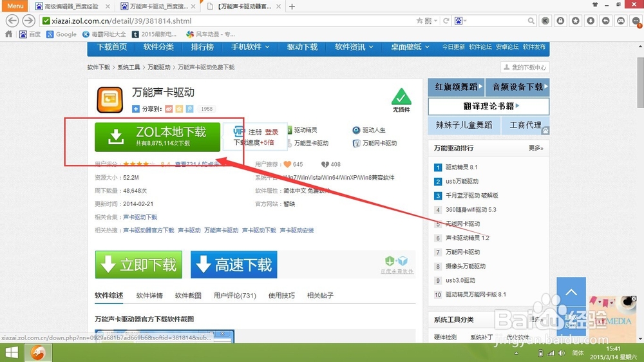Open the 驱动人生 related software link
644x362 pixels.
tap(374, 130)
